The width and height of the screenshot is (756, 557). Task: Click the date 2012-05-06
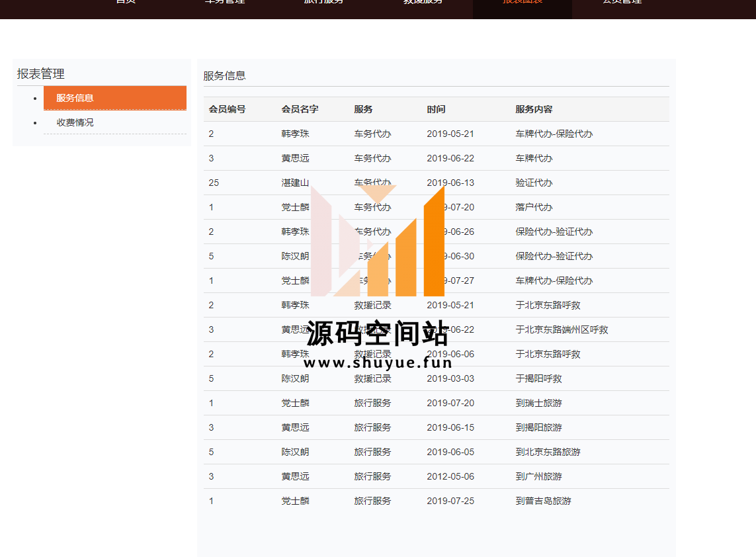pos(450,476)
